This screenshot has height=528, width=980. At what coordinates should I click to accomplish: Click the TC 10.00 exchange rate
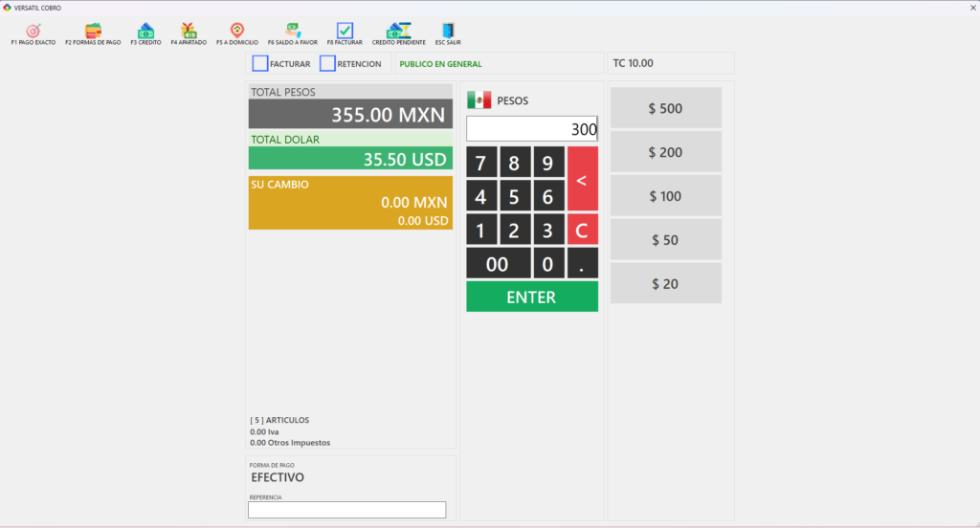[x=634, y=63]
